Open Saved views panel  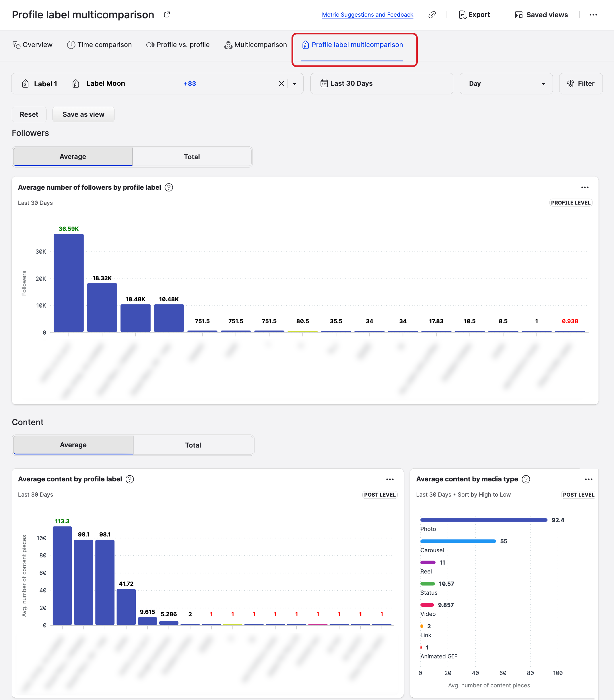click(x=541, y=15)
